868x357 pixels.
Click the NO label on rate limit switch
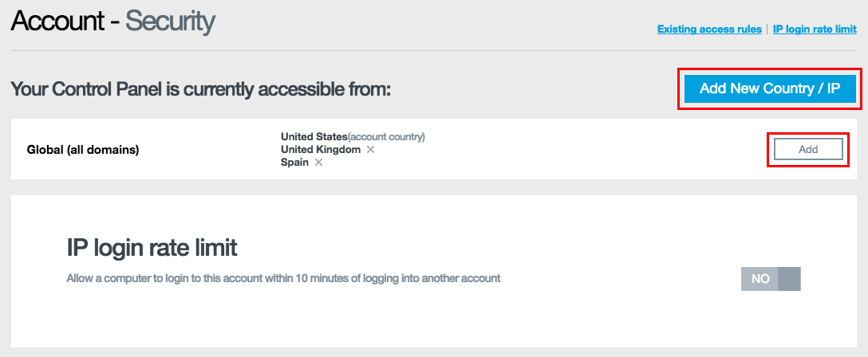760,279
